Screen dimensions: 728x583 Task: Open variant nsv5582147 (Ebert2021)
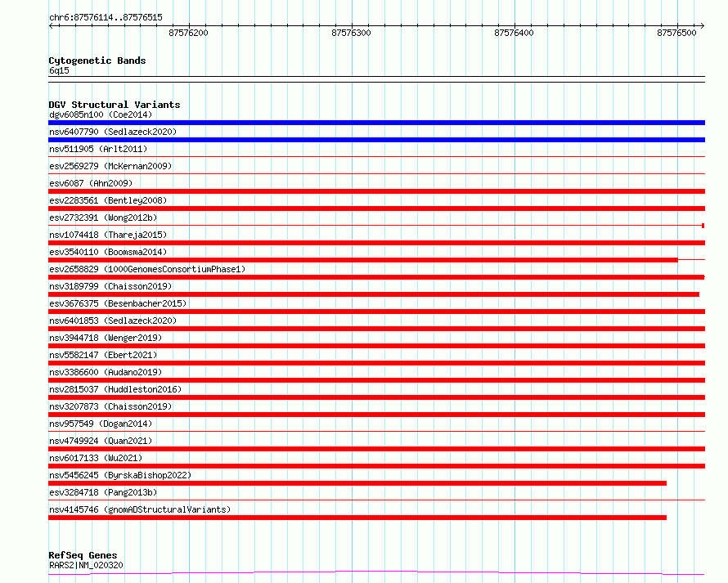(103, 355)
